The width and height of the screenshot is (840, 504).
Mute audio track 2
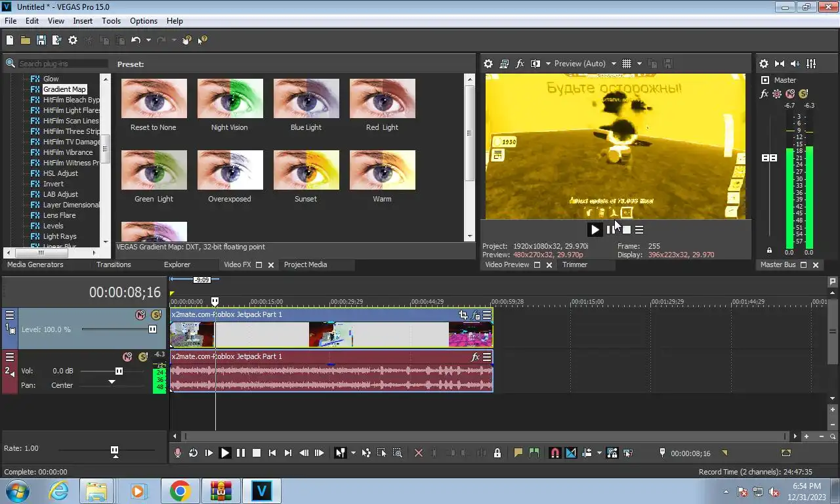[x=127, y=357]
